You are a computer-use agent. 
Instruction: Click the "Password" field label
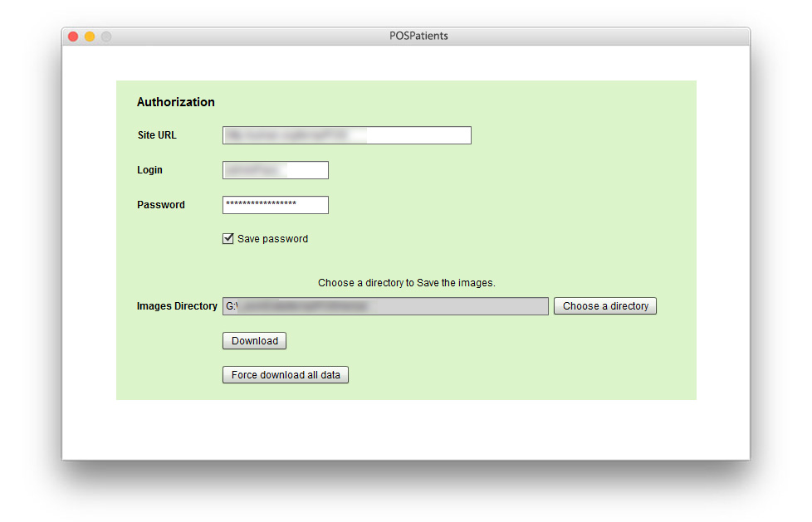pos(161,205)
